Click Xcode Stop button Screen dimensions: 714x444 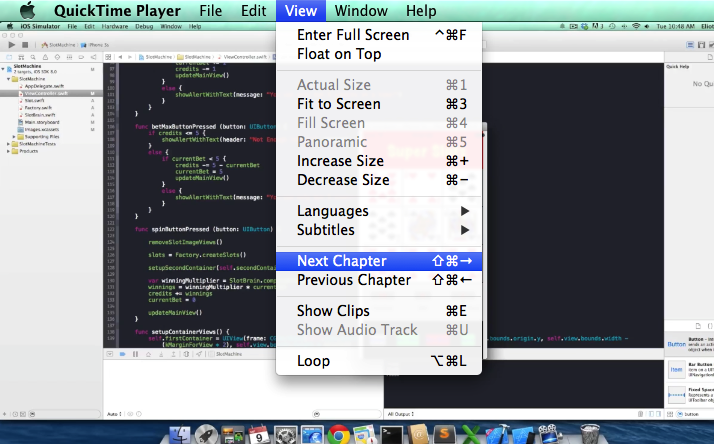click(x=25, y=45)
